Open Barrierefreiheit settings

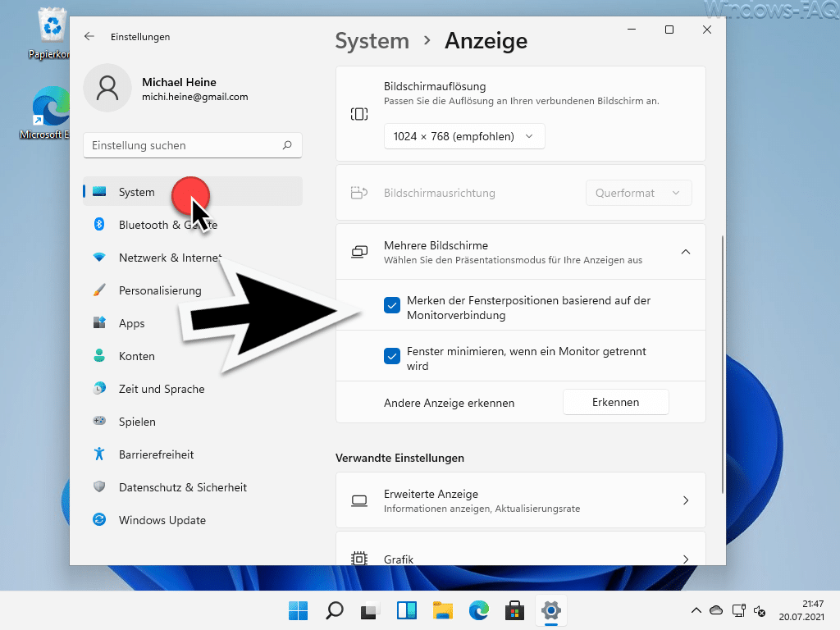tap(193, 454)
